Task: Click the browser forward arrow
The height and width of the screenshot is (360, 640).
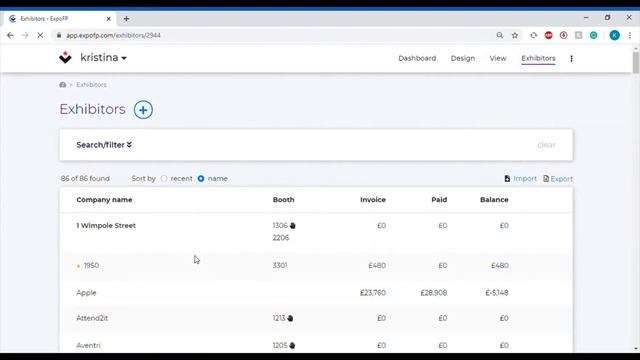Action: click(x=25, y=36)
